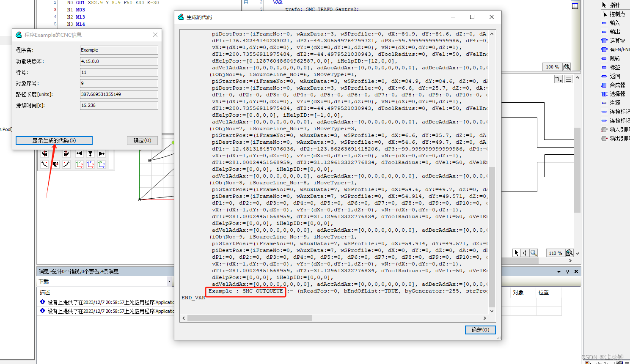Click the 对象序号 field showing 9
630x364 pixels.
[x=119, y=83]
